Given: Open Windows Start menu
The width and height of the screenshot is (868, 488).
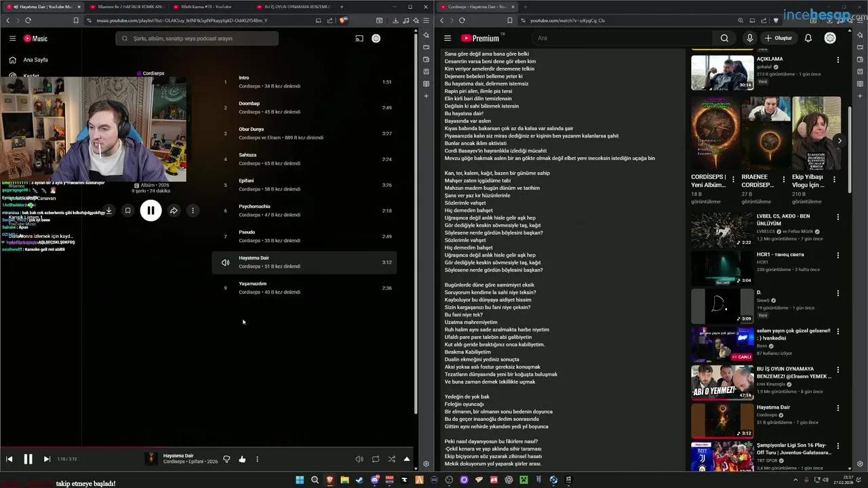Looking at the screenshot, I should coord(300,480).
